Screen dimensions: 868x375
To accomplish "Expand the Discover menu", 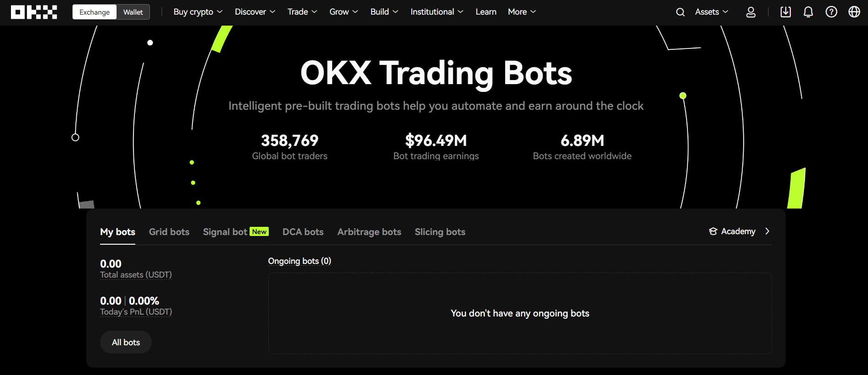I will coord(255,12).
